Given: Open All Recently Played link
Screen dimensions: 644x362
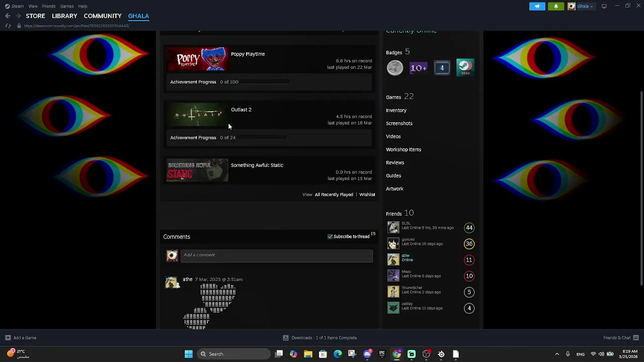Looking at the screenshot, I should tap(334, 195).
